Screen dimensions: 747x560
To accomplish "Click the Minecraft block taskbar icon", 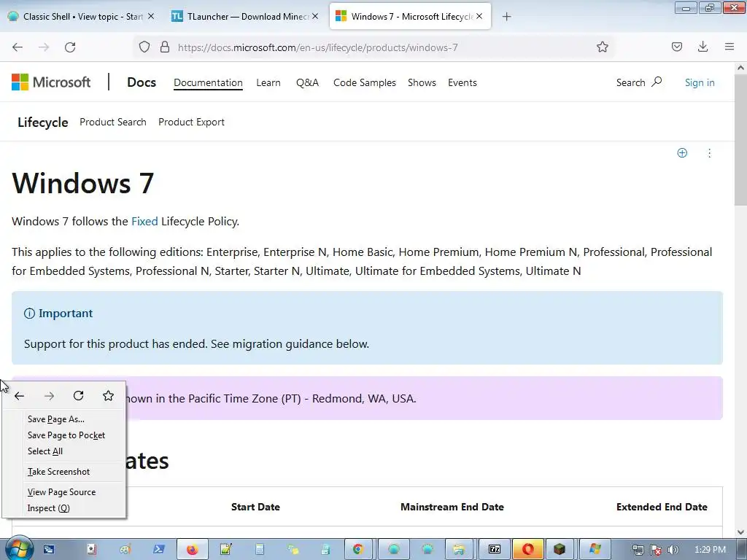I will [560, 550].
